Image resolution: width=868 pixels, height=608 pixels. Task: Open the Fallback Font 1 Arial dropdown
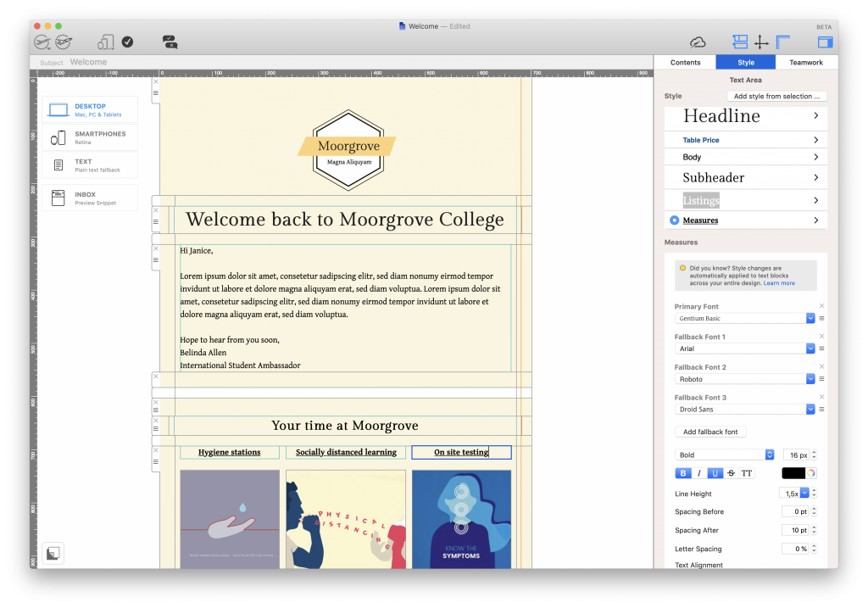pyautogui.click(x=744, y=349)
